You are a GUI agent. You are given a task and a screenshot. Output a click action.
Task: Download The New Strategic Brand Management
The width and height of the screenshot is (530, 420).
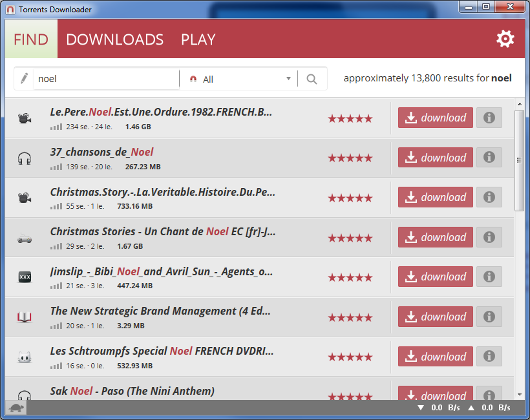tap(435, 317)
